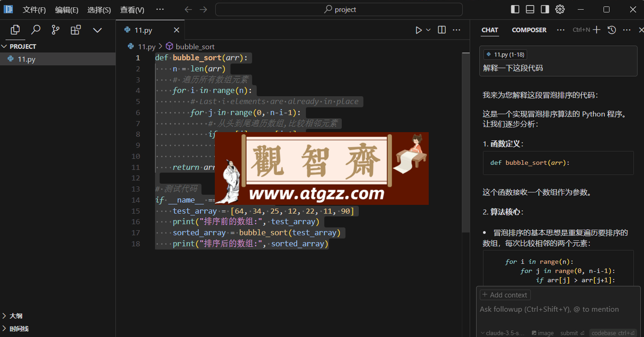Select 11.py in the Explorer tree
The height and width of the screenshot is (337, 644).
coord(57,59)
